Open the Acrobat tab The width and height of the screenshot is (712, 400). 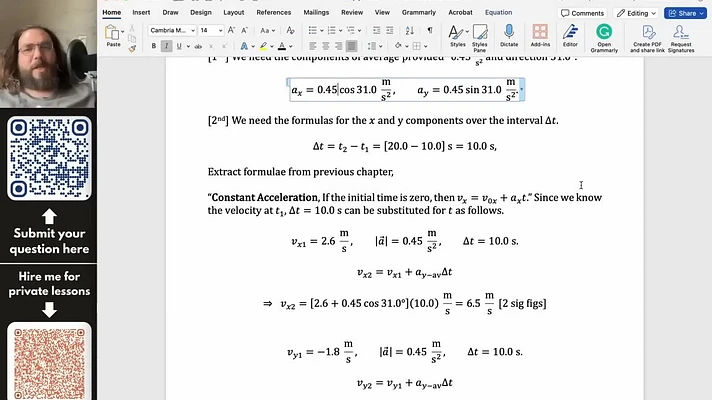460,12
